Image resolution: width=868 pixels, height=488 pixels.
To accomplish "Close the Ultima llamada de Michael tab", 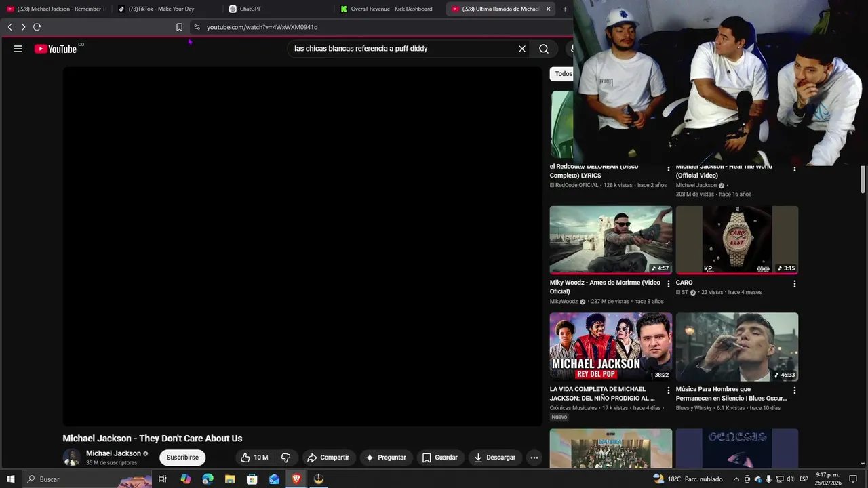I will point(548,9).
